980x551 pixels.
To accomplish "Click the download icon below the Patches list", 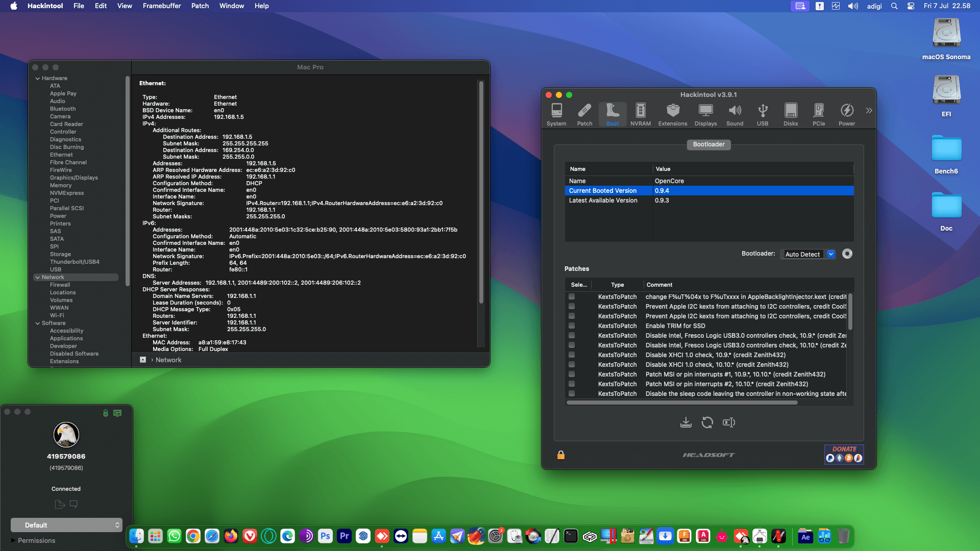I will [686, 422].
